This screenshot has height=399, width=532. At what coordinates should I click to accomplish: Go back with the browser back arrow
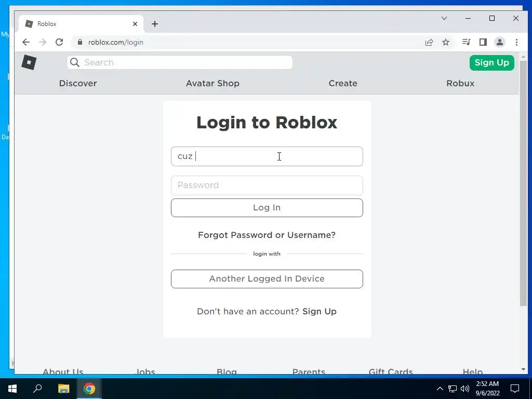pyautogui.click(x=26, y=42)
